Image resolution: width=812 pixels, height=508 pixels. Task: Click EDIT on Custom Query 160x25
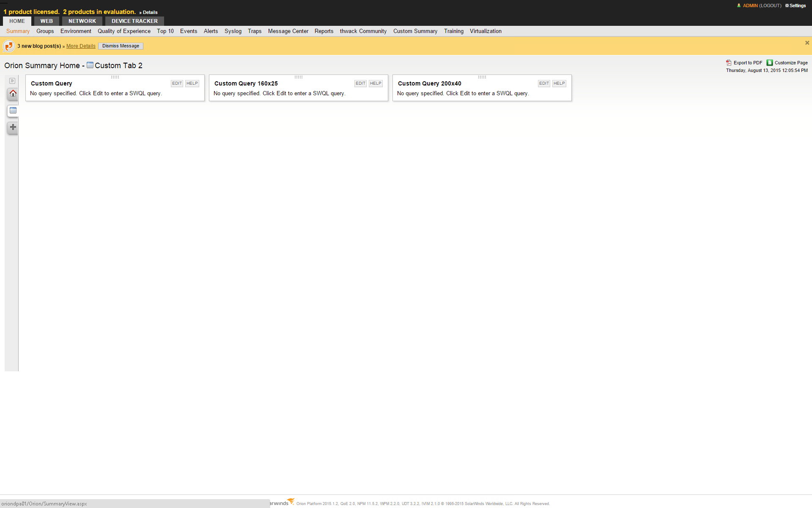[x=360, y=83]
